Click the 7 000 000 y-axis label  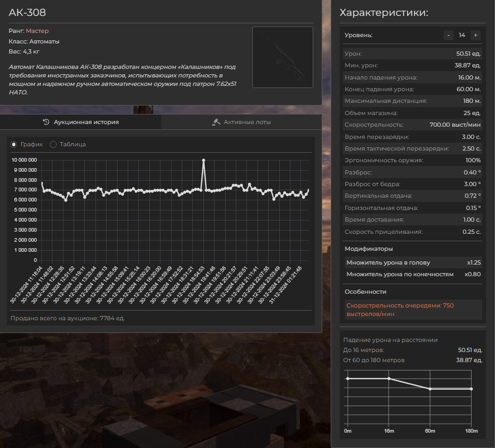click(x=25, y=190)
